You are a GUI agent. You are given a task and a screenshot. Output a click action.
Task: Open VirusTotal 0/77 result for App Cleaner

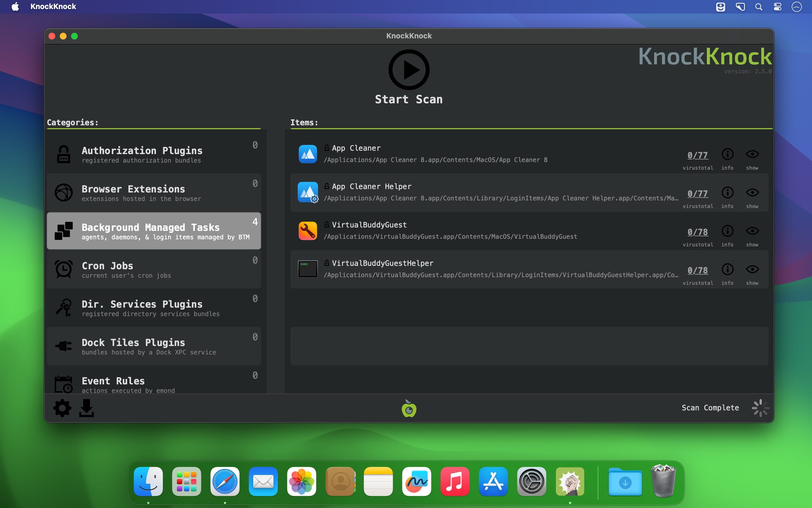(x=698, y=155)
